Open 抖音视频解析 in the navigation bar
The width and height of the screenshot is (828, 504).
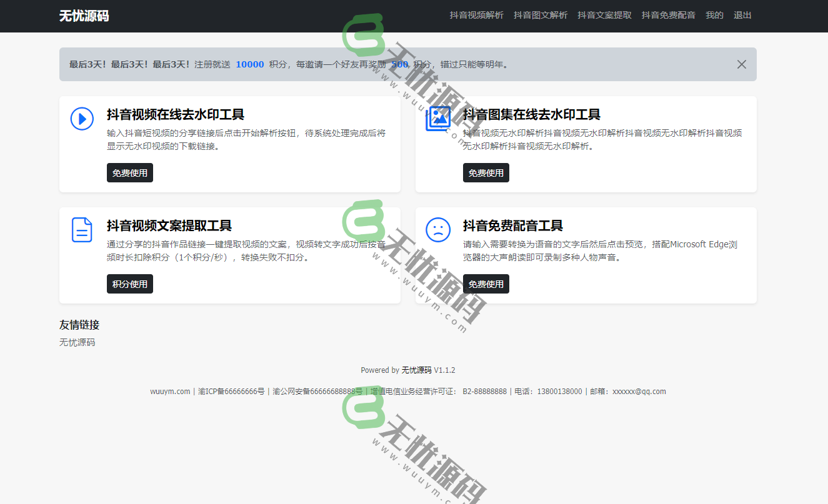point(475,15)
